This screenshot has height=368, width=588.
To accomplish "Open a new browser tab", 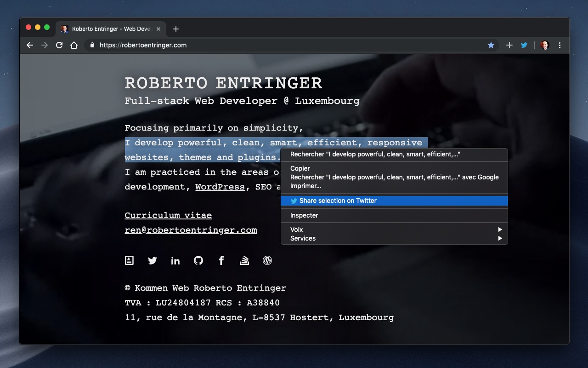I will [x=176, y=29].
